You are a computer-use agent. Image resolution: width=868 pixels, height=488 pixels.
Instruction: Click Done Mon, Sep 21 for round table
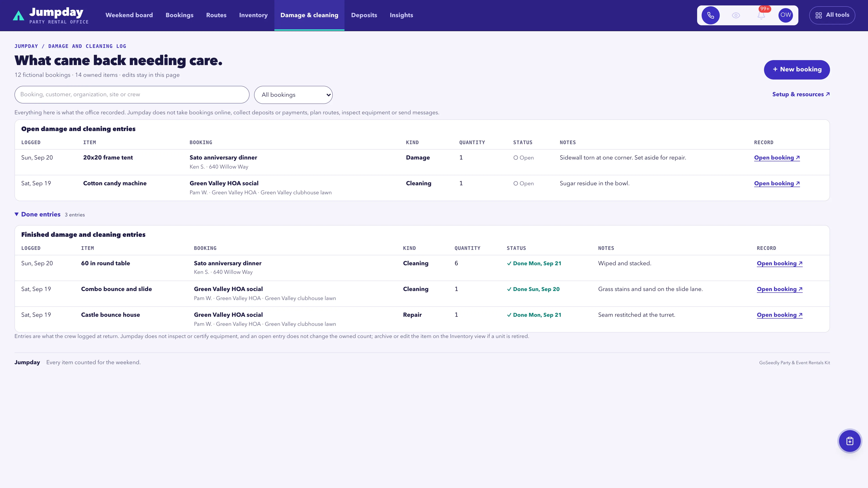point(534,263)
